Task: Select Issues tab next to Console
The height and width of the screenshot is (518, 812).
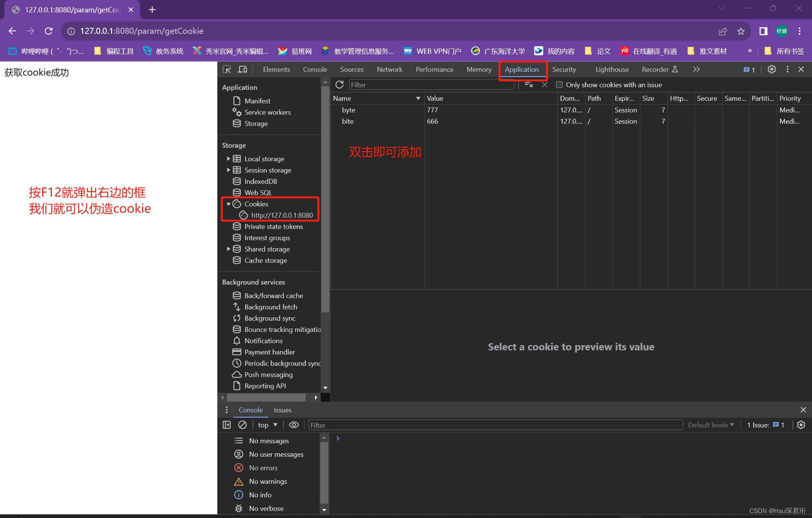Action: pyautogui.click(x=282, y=409)
